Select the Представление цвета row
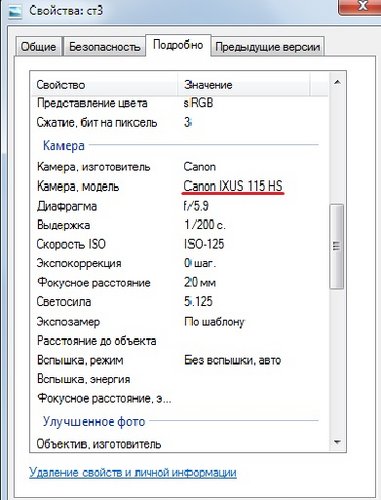Screen dimensions: 381x500 click(92, 103)
